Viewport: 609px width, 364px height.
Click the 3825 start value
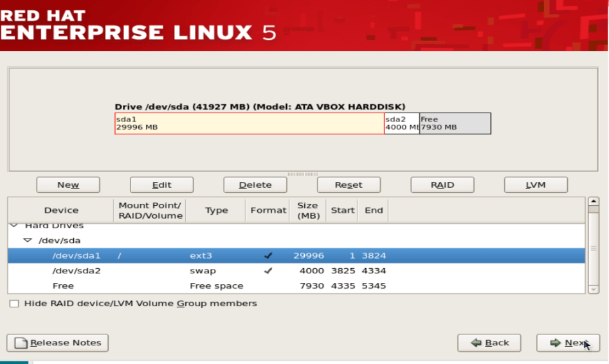pyautogui.click(x=343, y=271)
